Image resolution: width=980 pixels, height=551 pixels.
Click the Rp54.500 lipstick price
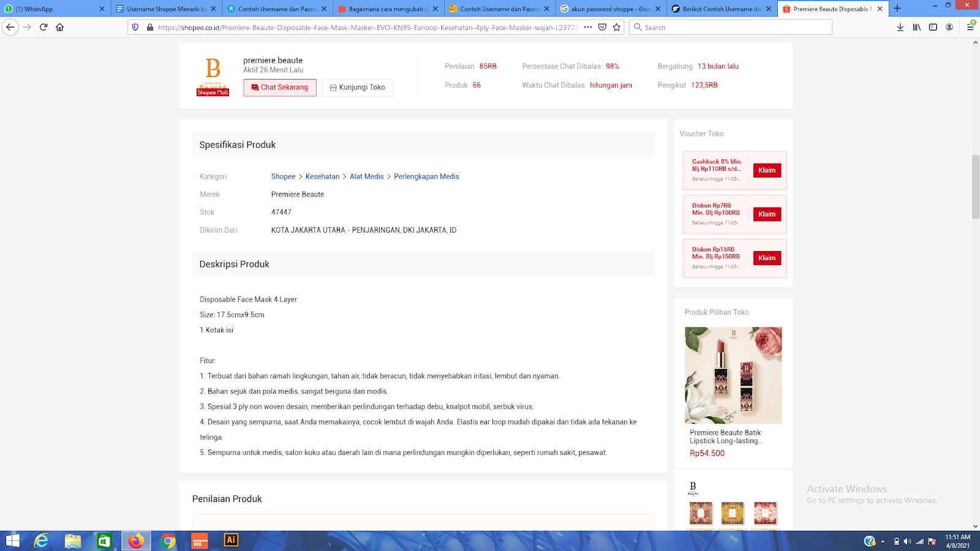click(707, 454)
